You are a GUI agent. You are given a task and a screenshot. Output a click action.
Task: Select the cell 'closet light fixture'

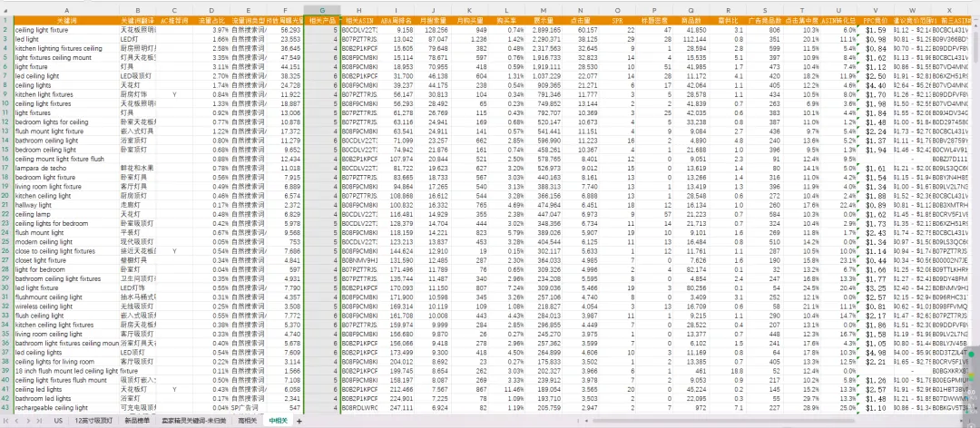point(66,260)
